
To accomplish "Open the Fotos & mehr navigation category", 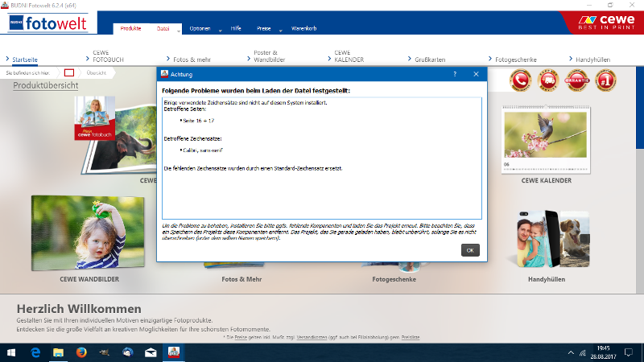I will (192, 60).
